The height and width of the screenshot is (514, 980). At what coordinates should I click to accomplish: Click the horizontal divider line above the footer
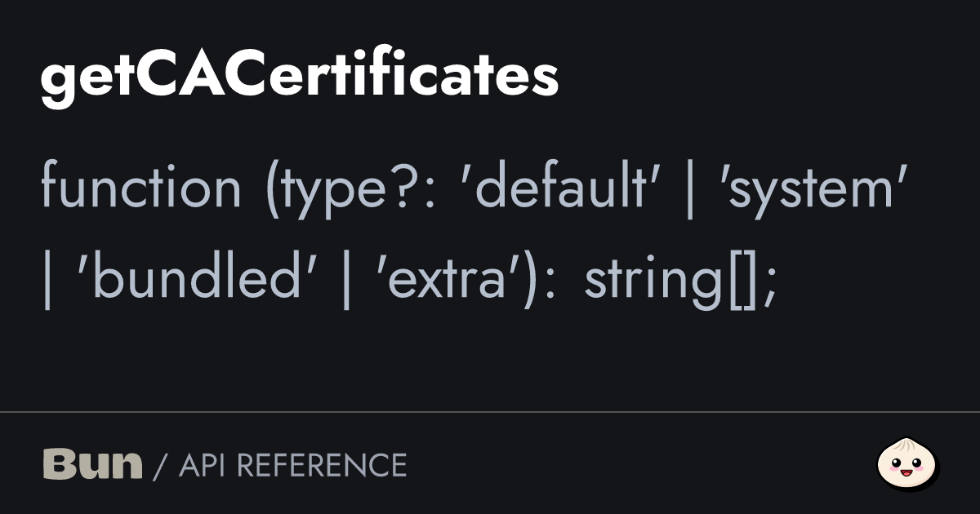click(x=490, y=412)
